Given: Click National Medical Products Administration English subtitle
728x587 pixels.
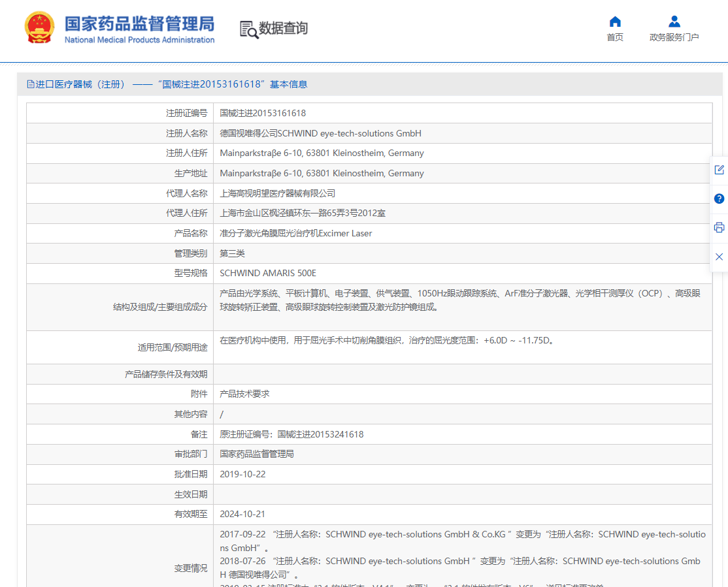Looking at the screenshot, I should click(x=139, y=40).
